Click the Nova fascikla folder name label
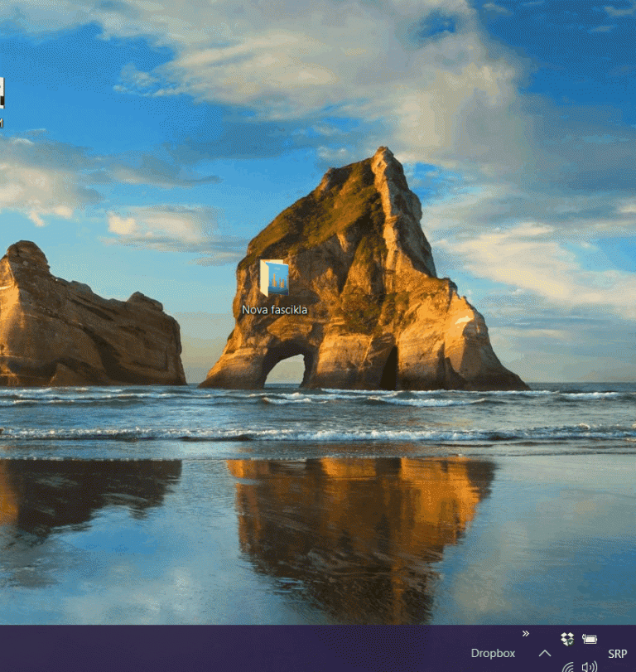 (275, 310)
